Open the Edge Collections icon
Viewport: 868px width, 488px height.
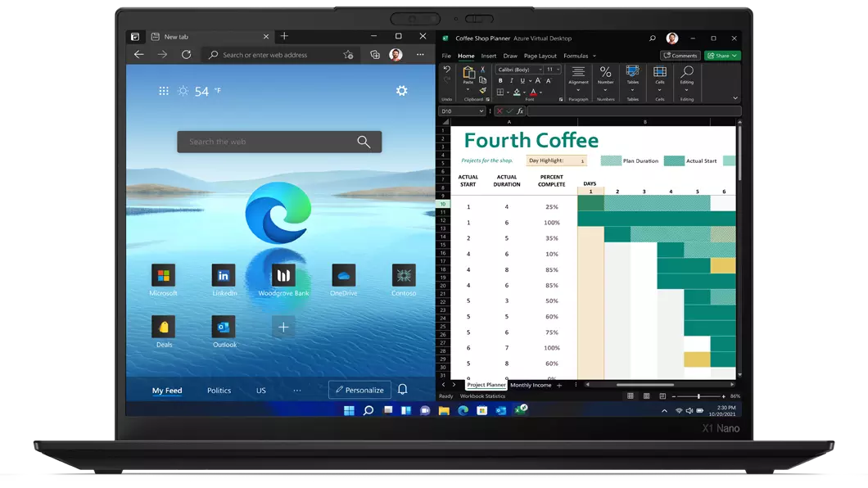[375, 55]
